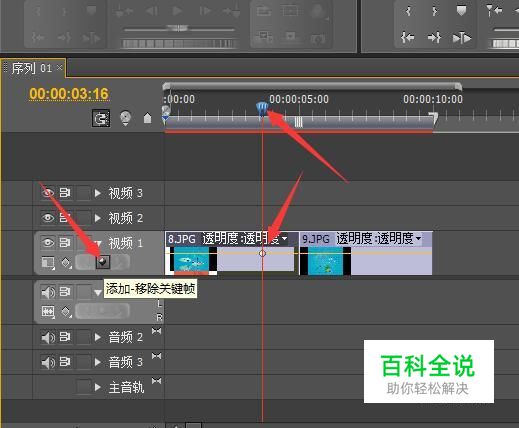This screenshot has height=428, width=519.
Task: Select the 9.JPG clip thumbnail
Action: [x=325, y=261]
